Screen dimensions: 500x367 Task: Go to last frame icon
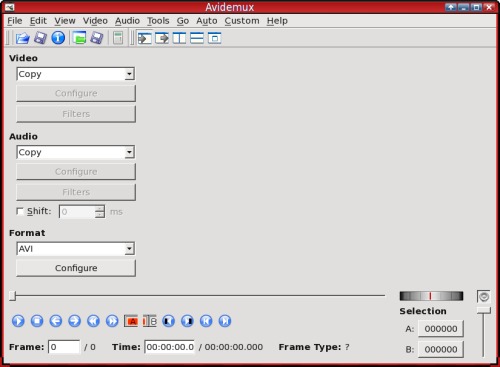(x=225, y=321)
